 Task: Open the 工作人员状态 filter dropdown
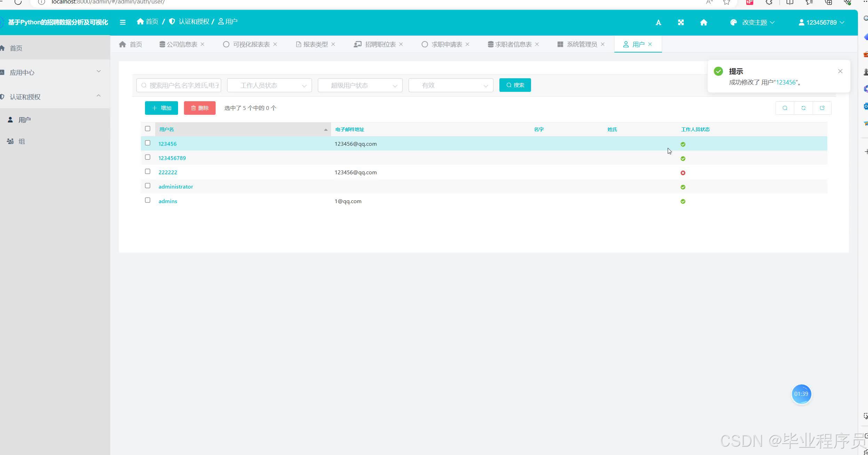(x=270, y=85)
